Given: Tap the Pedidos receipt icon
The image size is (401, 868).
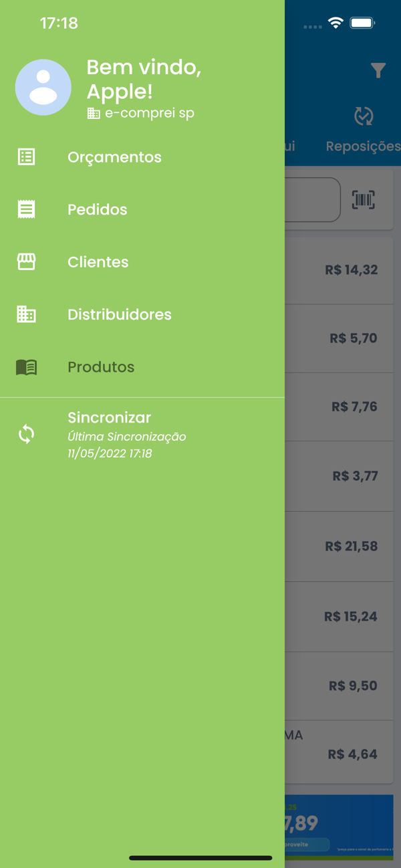Looking at the screenshot, I should (x=26, y=209).
